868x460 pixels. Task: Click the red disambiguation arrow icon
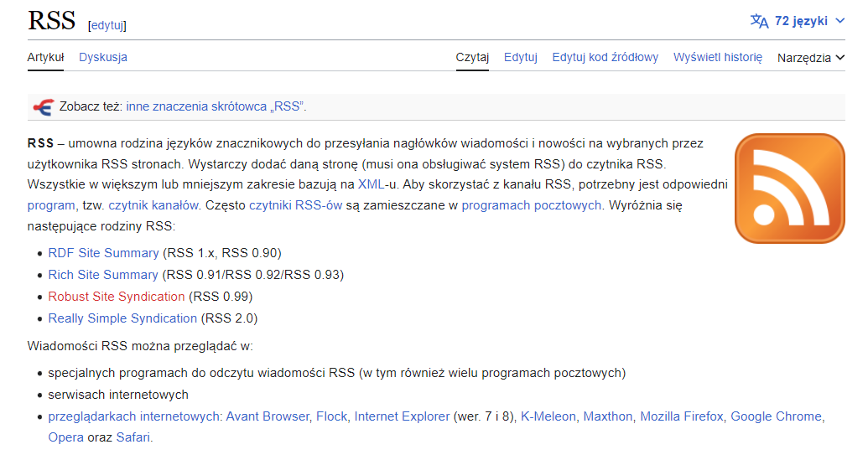click(43, 106)
